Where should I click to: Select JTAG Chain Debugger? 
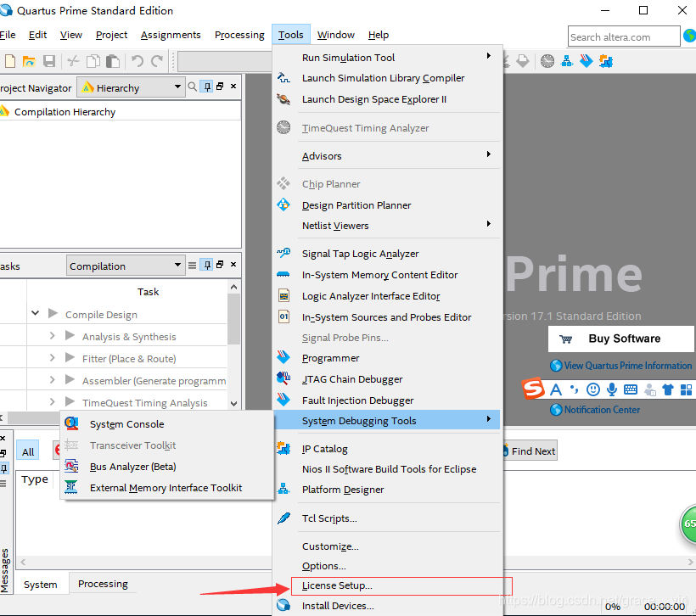pyautogui.click(x=387, y=379)
